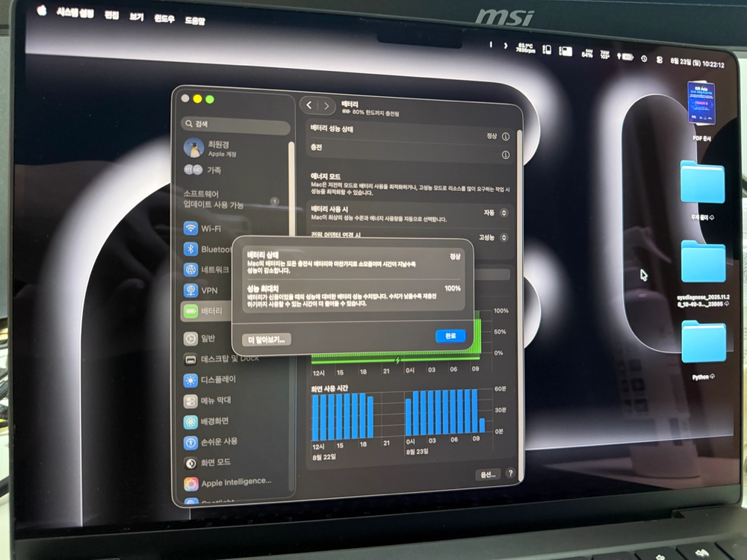Focus the 검색 search field
The height and width of the screenshot is (560, 747).
pyautogui.click(x=235, y=124)
